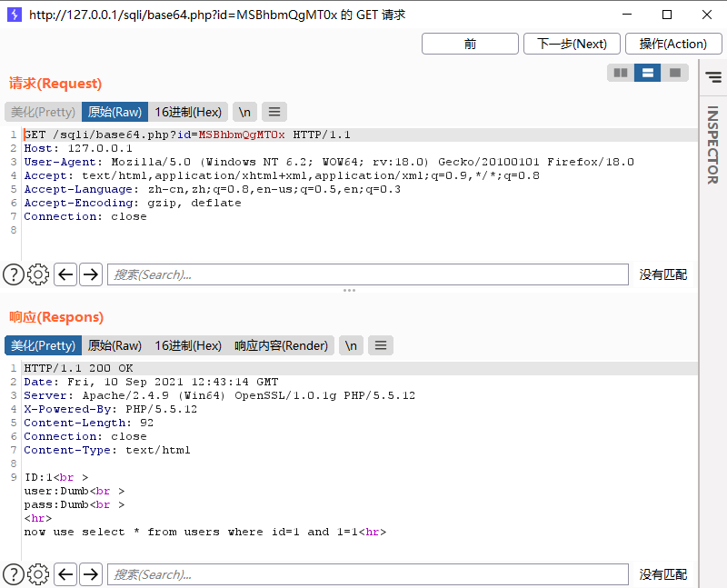
Task: Click the X-Powered-By header line
Action: click(x=110, y=409)
